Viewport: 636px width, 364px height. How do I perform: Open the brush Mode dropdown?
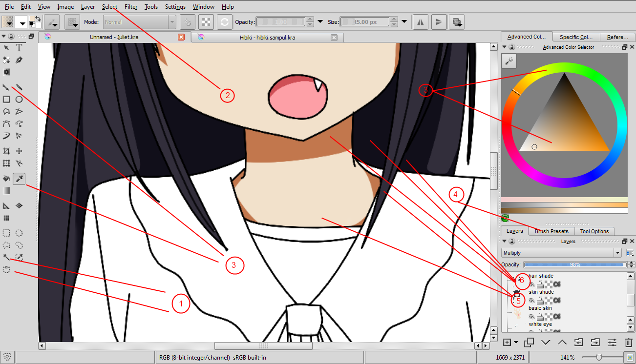(x=140, y=22)
